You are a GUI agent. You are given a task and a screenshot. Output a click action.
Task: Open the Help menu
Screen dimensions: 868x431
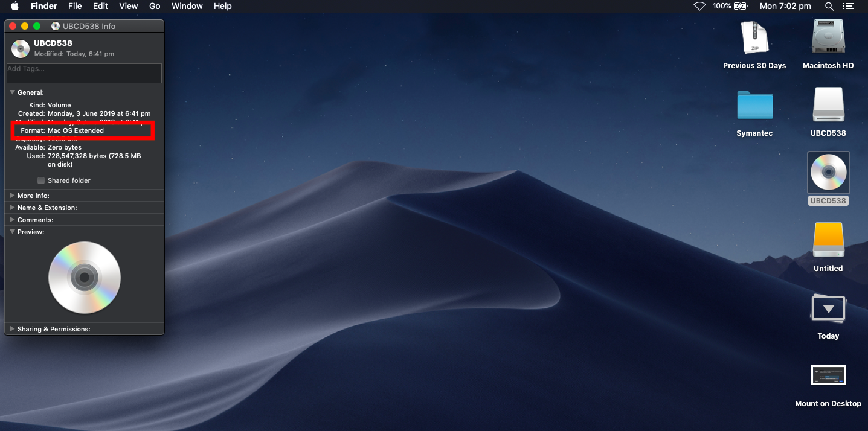pos(223,6)
